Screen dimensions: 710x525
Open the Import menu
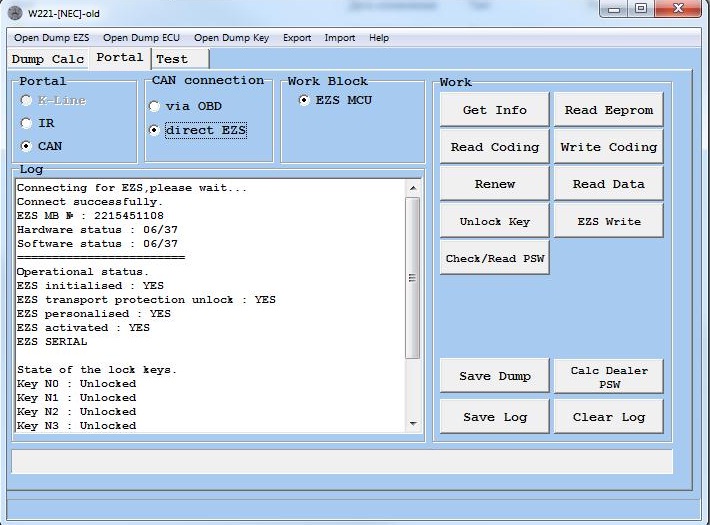(x=340, y=38)
